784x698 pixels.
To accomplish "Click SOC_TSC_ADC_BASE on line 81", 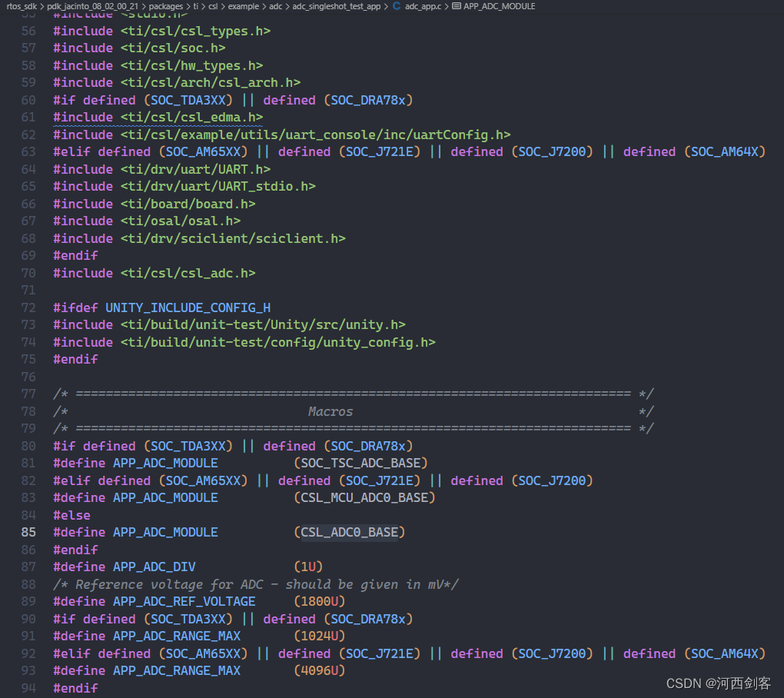I will click(x=360, y=463).
